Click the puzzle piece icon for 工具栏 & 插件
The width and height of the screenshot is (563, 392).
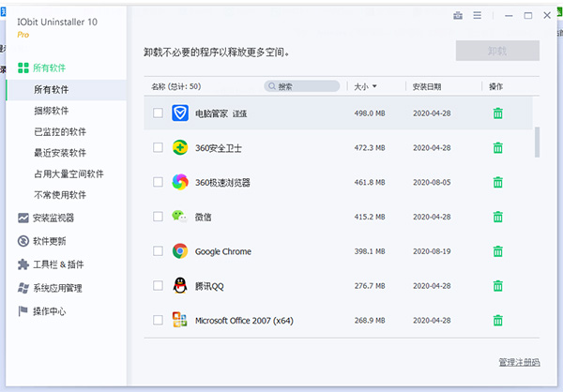click(x=23, y=264)
